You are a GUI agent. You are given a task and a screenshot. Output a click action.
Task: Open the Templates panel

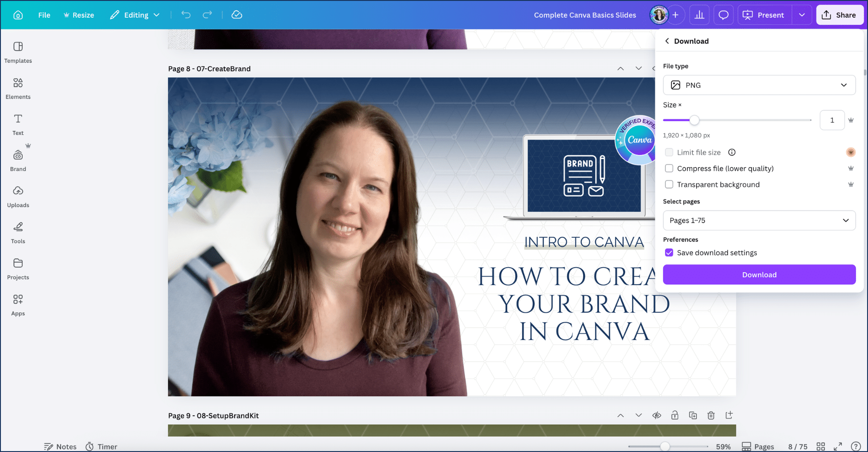click(18, 52)
